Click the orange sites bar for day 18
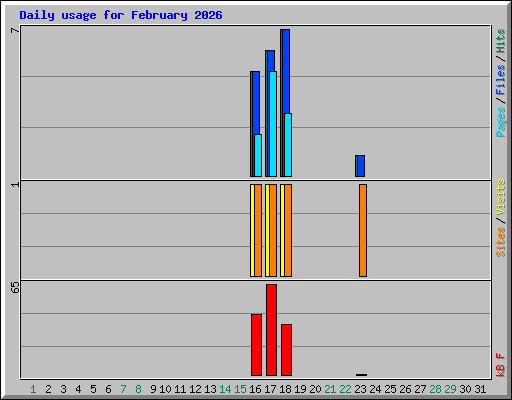Image resolution: width=512 pixels, height=400 pixels. pyautogui.click(x=288, y=230)
